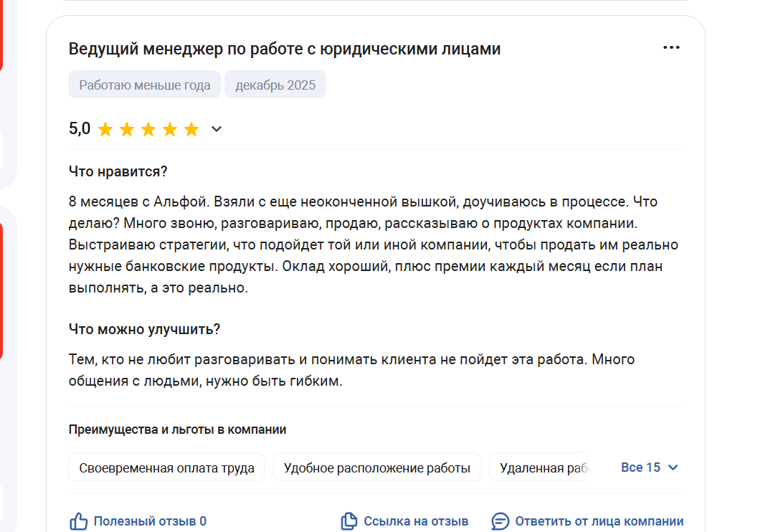The image size is (778, 532).
Task: Click the fifth rating star
Action: pos(191,130)
